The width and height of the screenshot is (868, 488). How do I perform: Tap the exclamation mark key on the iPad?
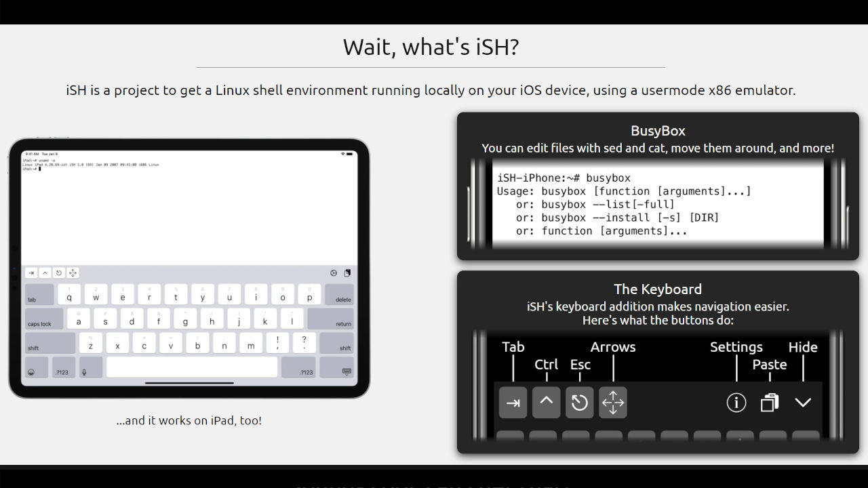coord(277,343)
